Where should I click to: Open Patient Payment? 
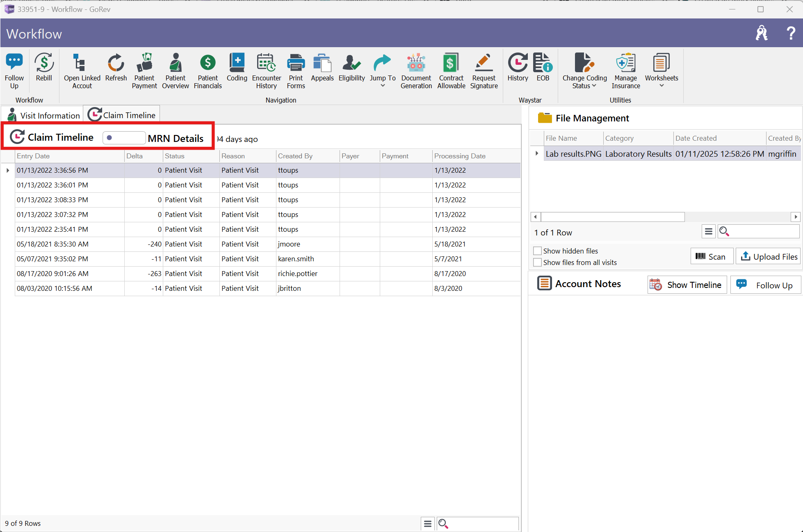click(144, 71)
